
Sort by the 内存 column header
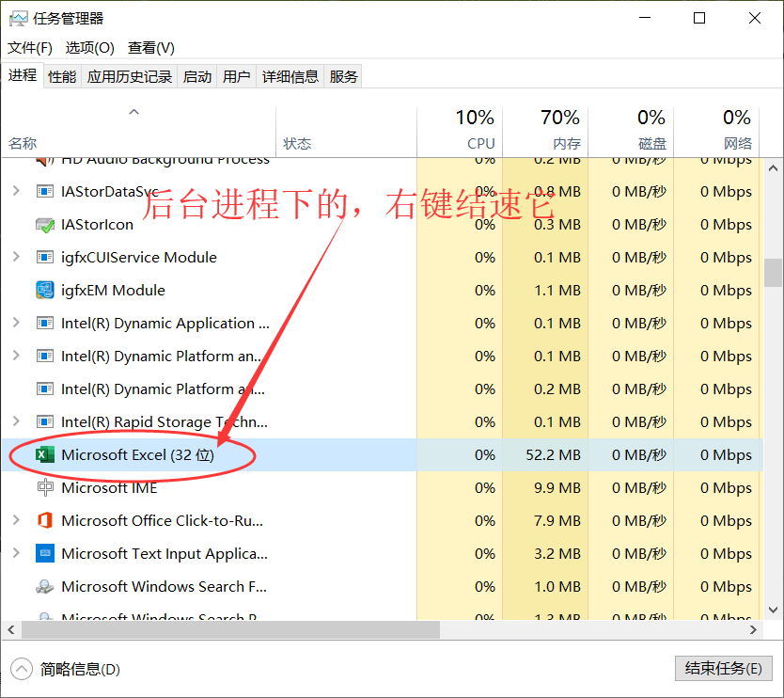545,132
